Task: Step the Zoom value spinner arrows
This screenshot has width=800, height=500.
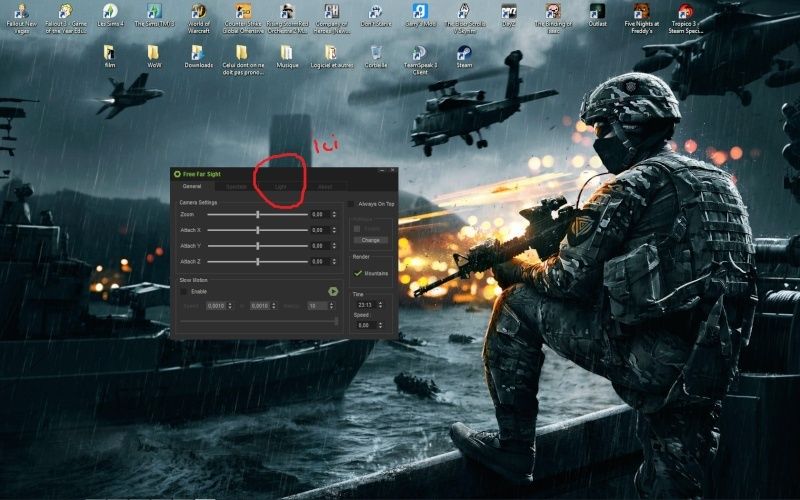Action: 334,215
